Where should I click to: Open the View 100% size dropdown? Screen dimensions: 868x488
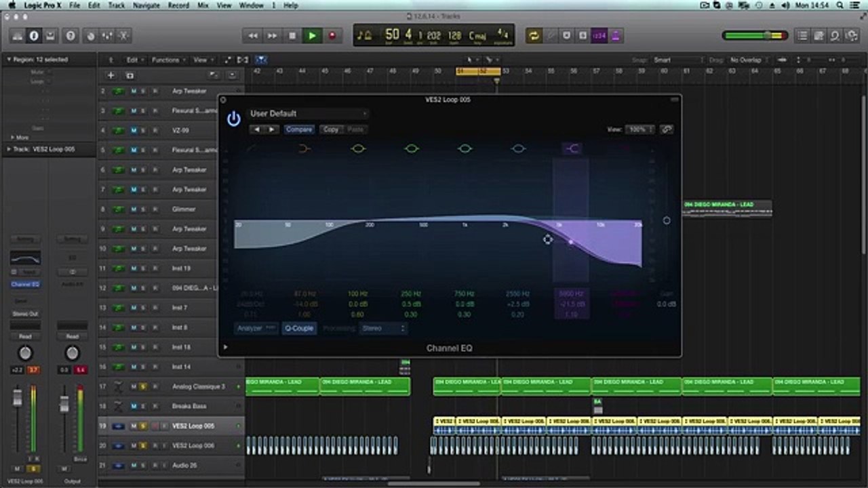pos(640,129)
